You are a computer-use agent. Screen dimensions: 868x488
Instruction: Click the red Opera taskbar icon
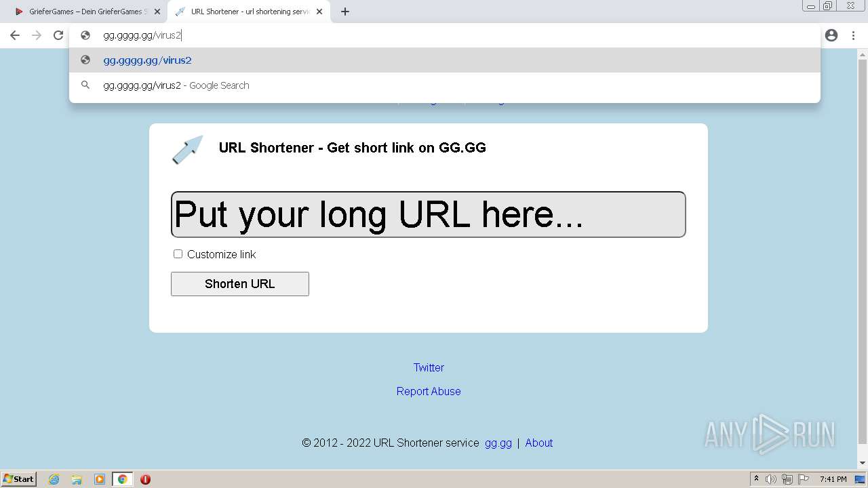145,479
